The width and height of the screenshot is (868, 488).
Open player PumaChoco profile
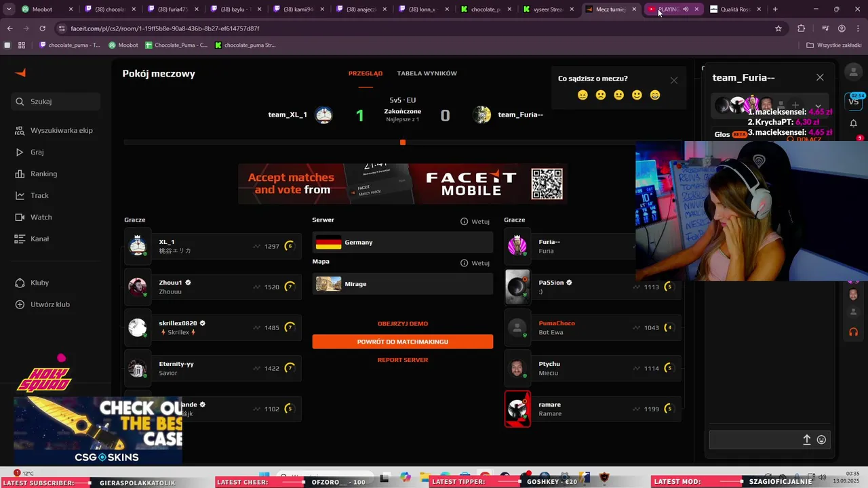593,327
